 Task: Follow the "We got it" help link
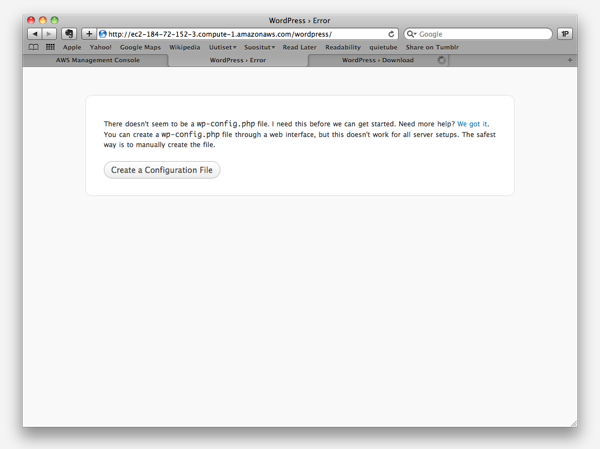point(472,124)
